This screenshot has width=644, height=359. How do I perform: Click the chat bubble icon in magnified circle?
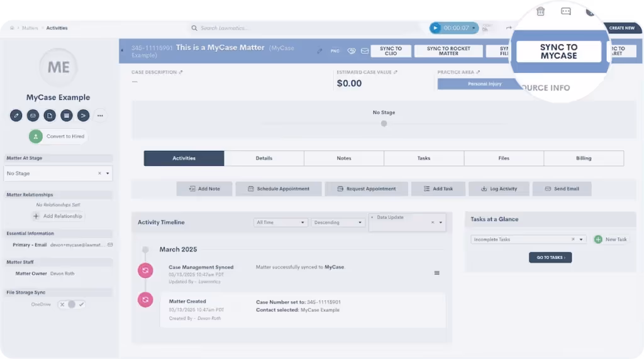point(566,11)
